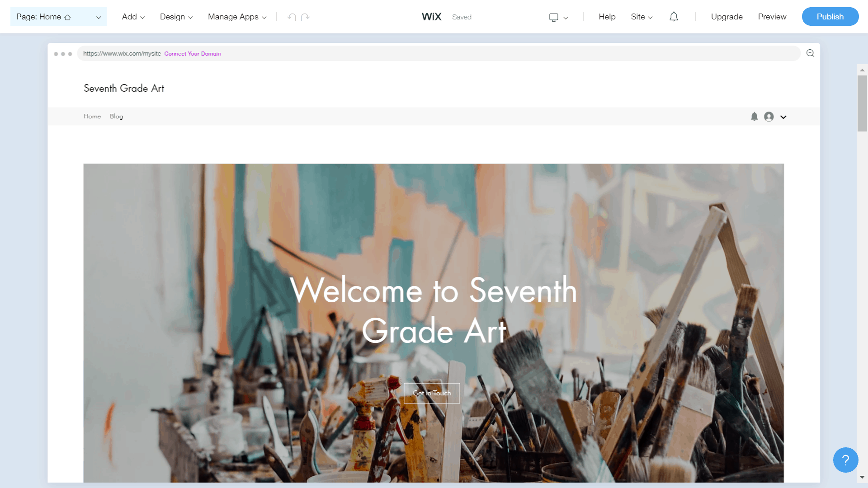Image resolution: width=868 pixels, height=488 pixels.
Task: Open the Manage Apps menu
Action: 237,17
